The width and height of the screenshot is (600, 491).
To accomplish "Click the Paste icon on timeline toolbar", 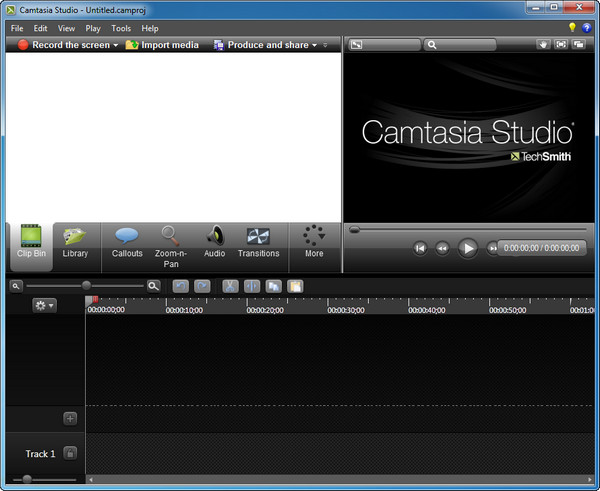I will [x=296, y=286].
